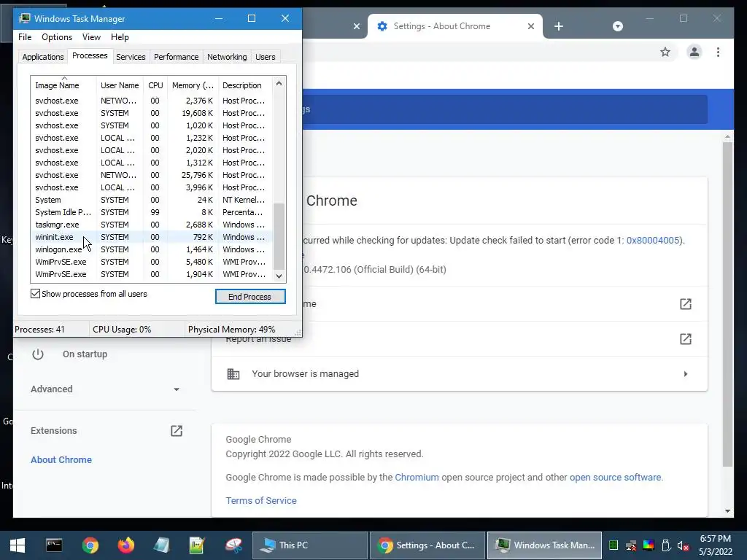Switch to the Applications tab
This screenshot has height=560, width=747.
tap(43, 57)
